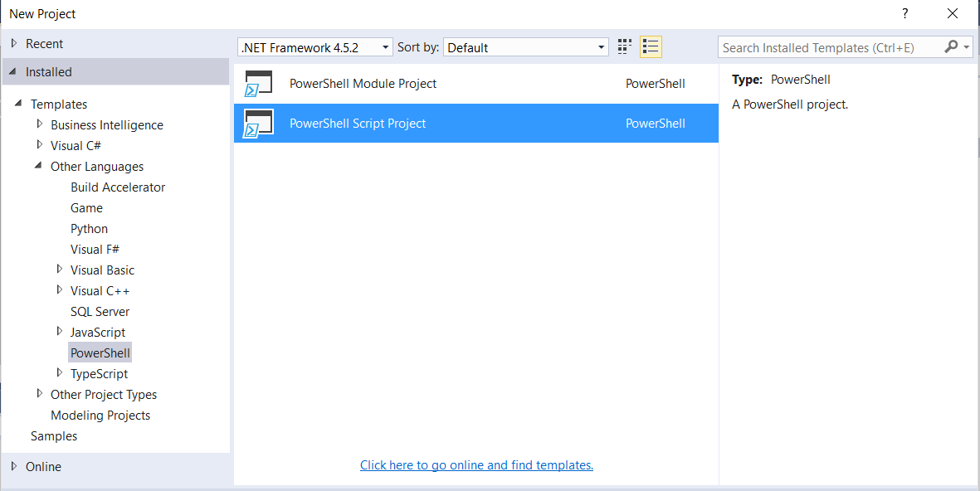The image size is (980, 491).
Task: Open the .NET Framework 4.5.2 version dropdown
Action: 385,46
